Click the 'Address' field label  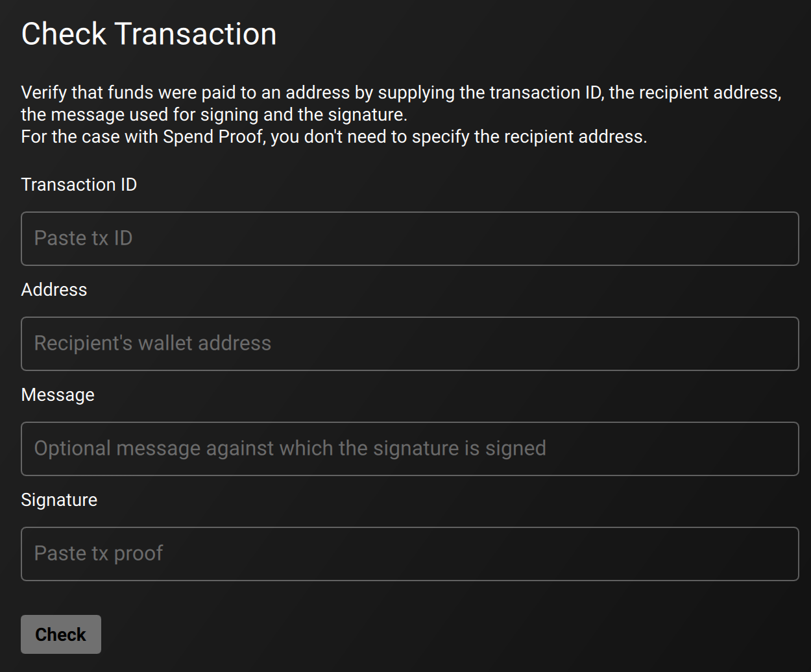point(54,289)
